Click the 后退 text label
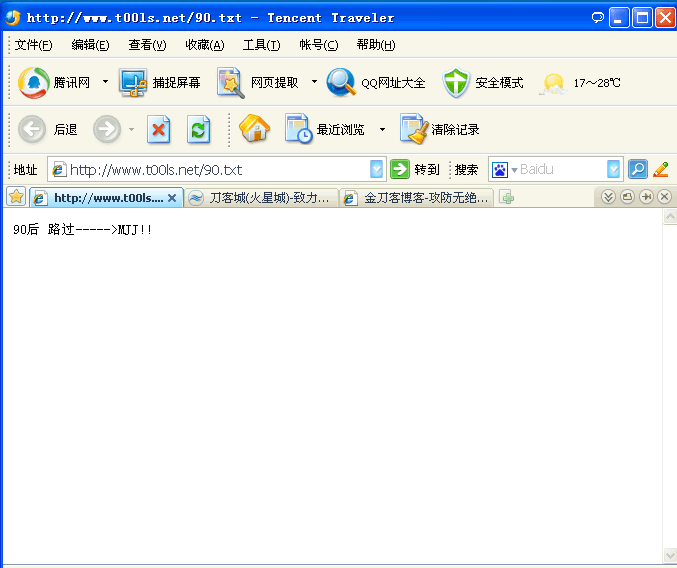677x568 pixels. click(65, 129)
